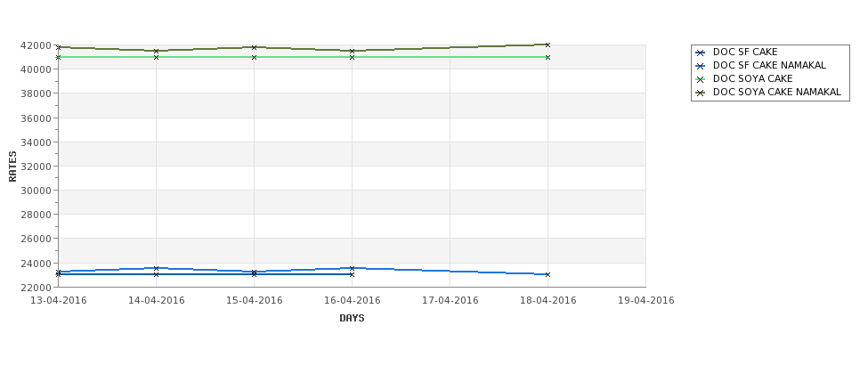Click the DOC SOYA CAKE point on 18-04-2016

coord(548,57)
